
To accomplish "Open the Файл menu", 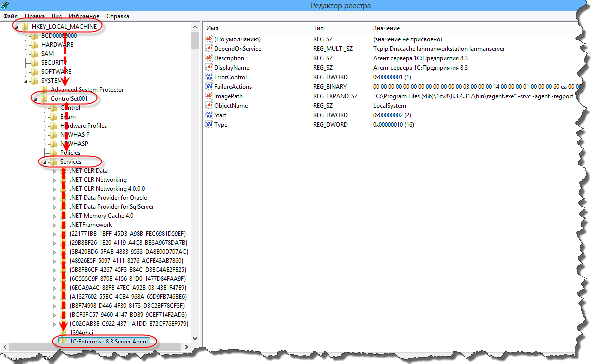I will tap(11, 16).
